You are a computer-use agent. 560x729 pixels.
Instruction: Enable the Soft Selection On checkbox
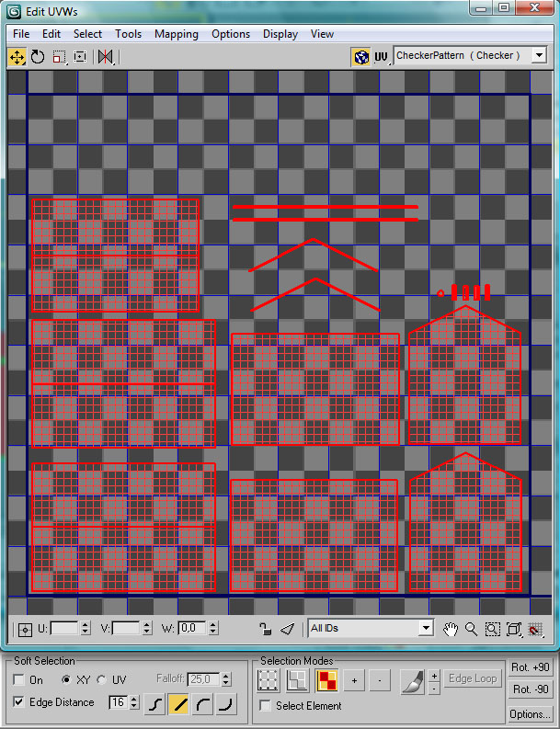click(20, 680)
